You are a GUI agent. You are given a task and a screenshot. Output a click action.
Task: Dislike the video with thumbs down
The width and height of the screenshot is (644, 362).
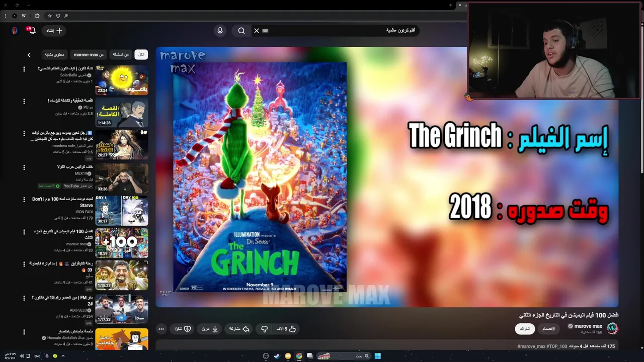pyautogui.click(x=264, y=329)
